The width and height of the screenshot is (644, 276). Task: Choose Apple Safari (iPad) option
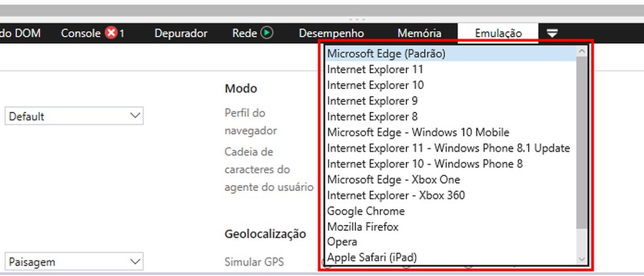click(x=372, y=258)
